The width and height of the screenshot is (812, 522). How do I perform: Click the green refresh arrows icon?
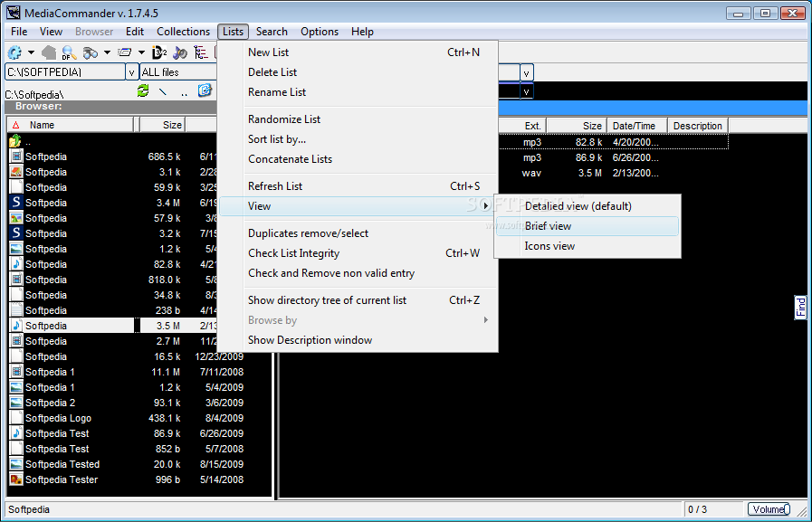[x=143, y=91]
